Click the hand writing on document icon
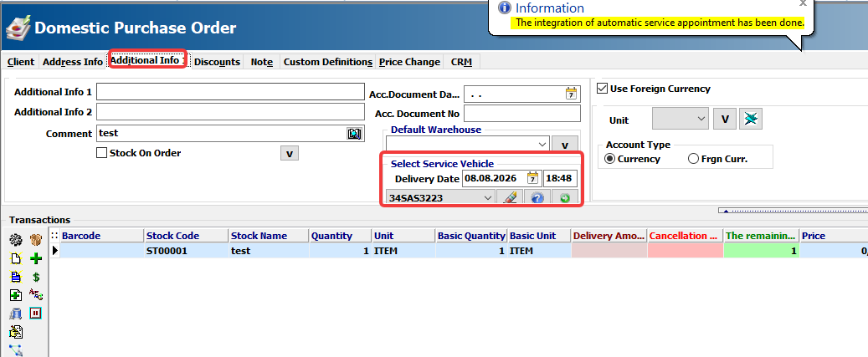This screenshot has height=357, width=868. click(x=16, y=332)
